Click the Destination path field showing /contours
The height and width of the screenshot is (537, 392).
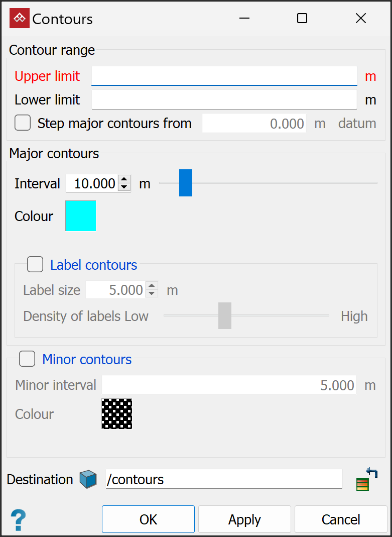click(224, 479)
